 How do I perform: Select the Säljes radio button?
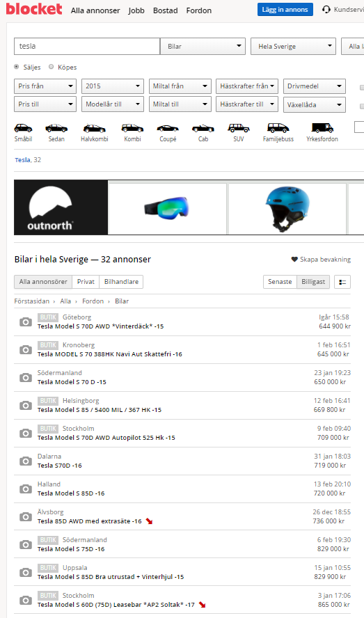tap(17, 67)
